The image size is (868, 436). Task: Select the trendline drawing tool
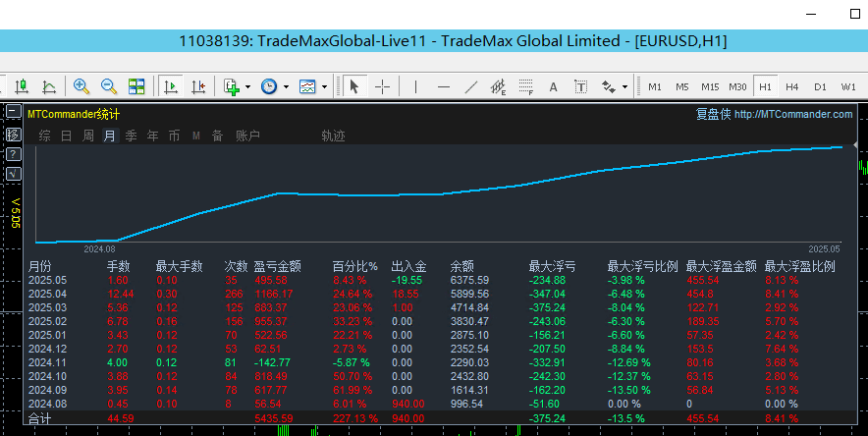470,86
